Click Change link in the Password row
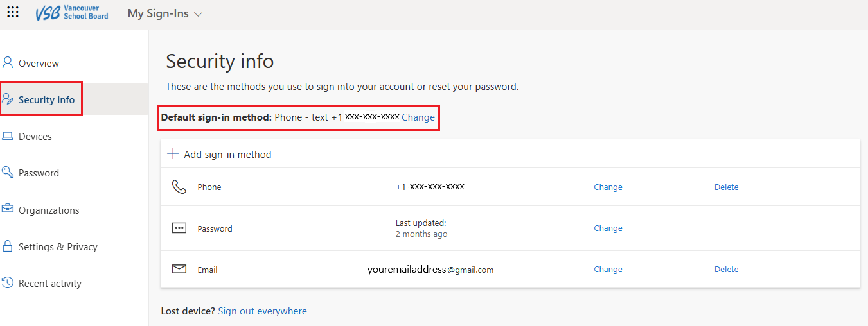The width and height of the screenshot is (868, 326). pyautogui.click(x=608, y=228)
